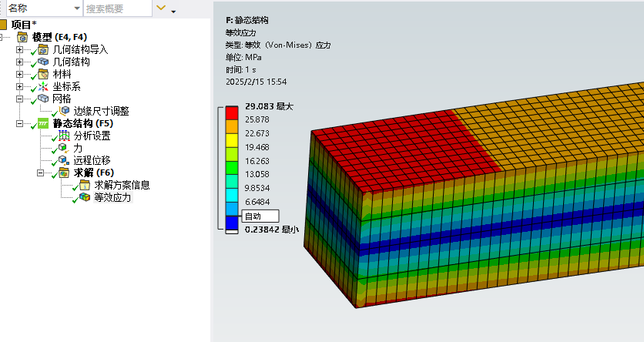
Task: Click the 力 force load icon
Action: tap(64, 148)
